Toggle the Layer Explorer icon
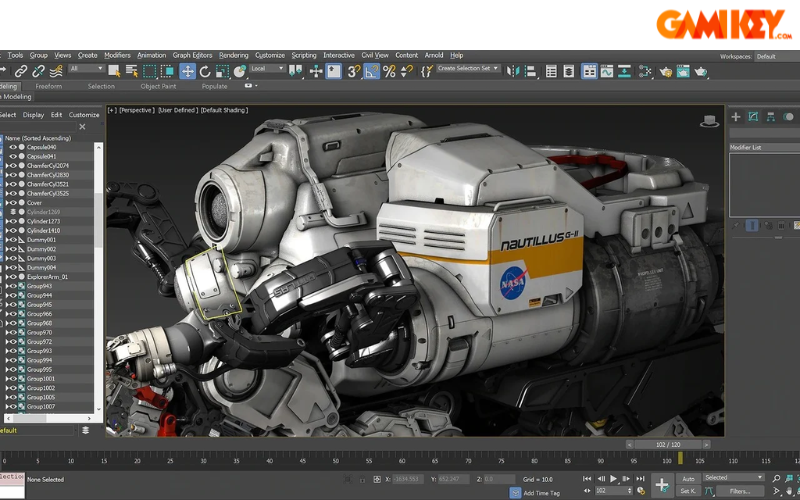The width and height of the screenshot is (800, 500). click(x=569, y=71)
